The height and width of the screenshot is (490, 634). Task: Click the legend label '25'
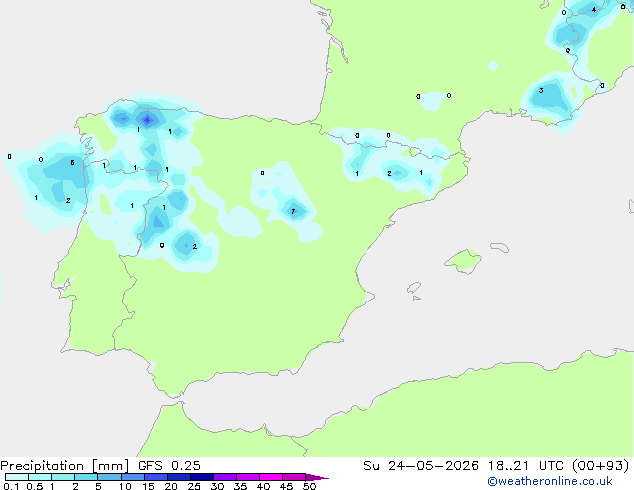click(x=194, y=486)
